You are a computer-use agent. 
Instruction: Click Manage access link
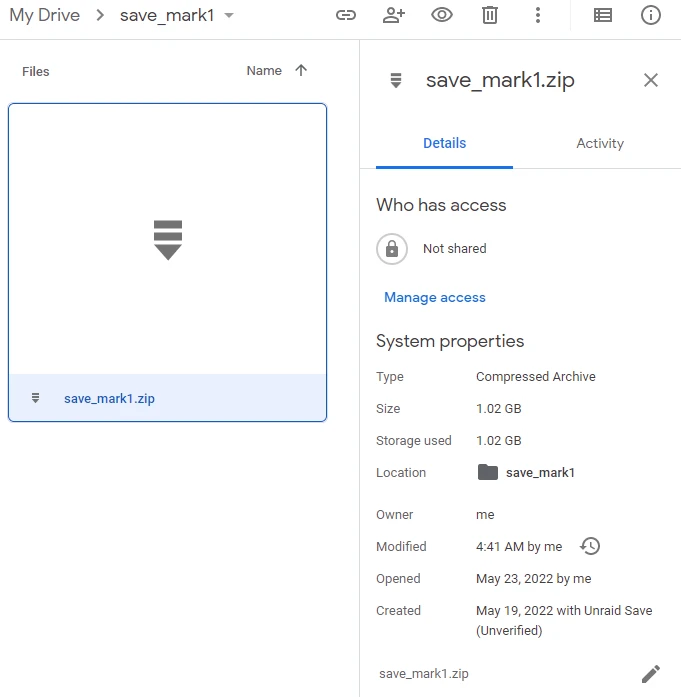coord(435,298)
